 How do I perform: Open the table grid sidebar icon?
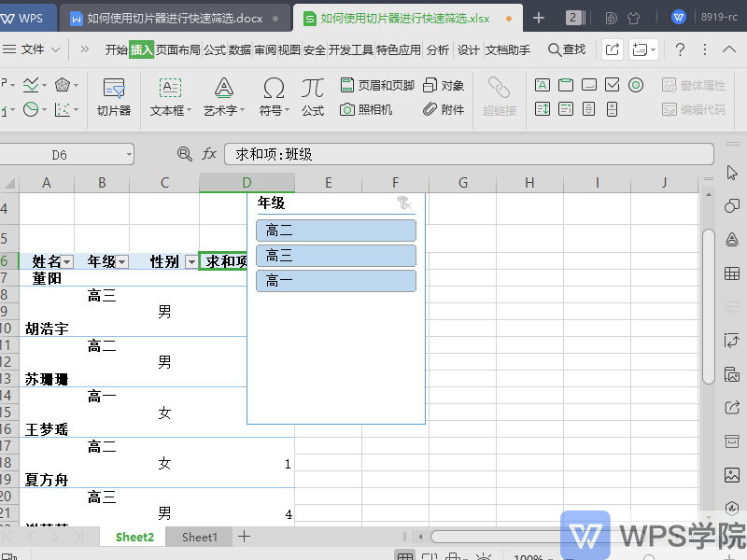732,273
